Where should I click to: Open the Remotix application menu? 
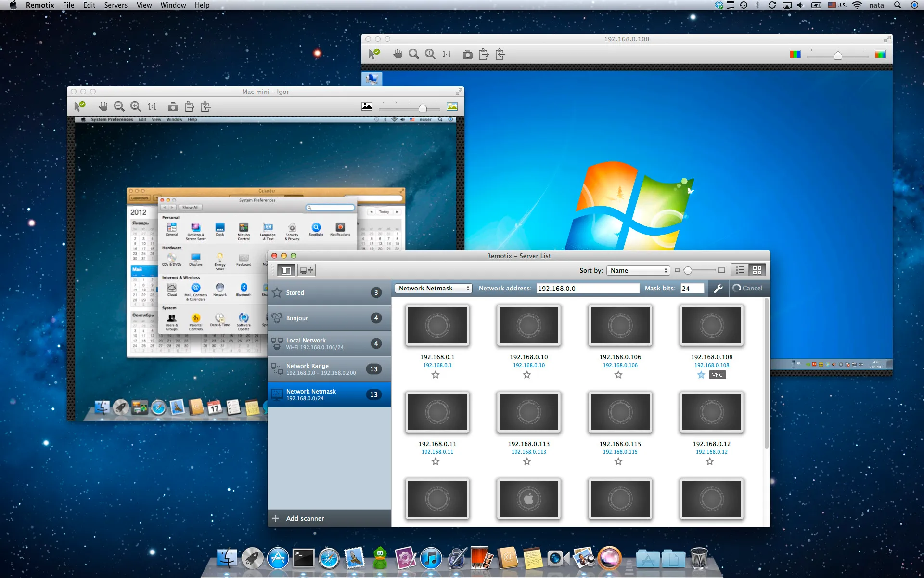pyautogui.click(x=40, y=5)
